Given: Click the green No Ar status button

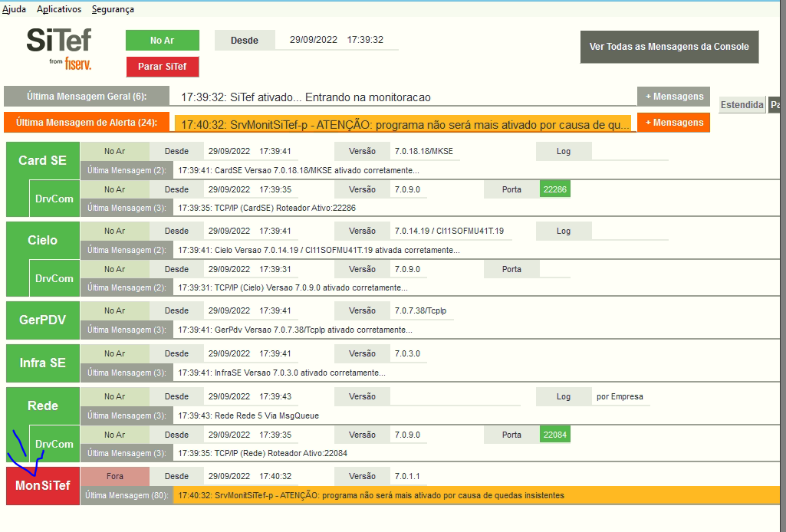Looking at the screenshot, I should pos(163,41).
